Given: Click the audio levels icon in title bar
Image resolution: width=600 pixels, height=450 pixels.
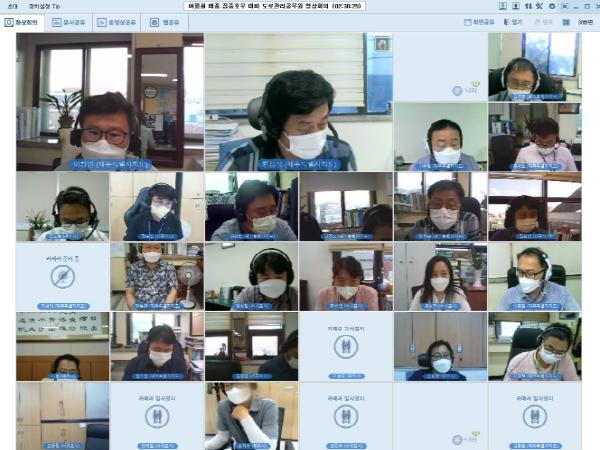Looking at the screenshot, I should point(526,6).
